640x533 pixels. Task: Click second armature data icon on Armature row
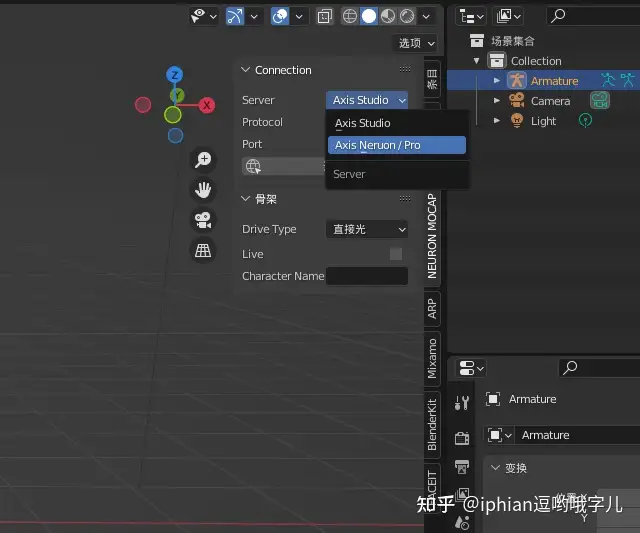click(x=628, y=80)
